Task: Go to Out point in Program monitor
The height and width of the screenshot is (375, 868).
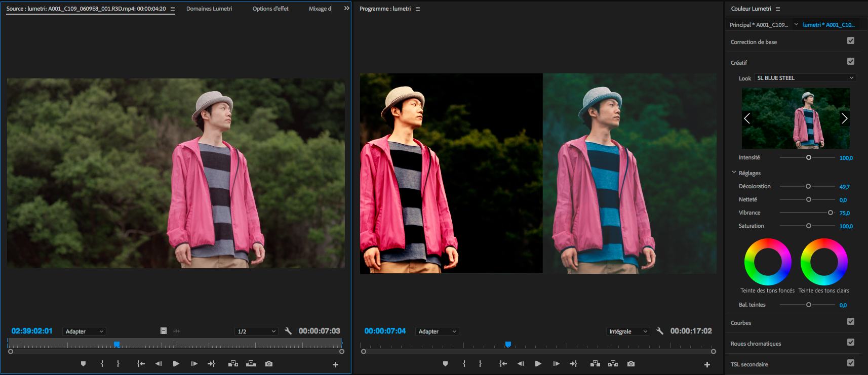Action: 573,364
